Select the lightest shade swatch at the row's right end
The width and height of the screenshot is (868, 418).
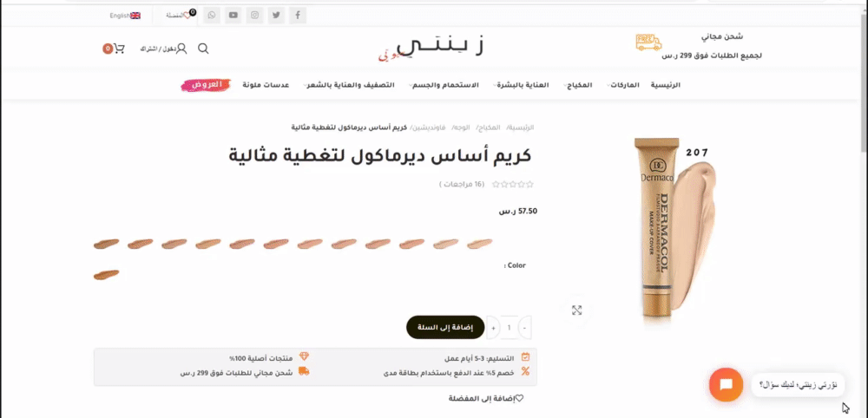(x=479, y=244)
